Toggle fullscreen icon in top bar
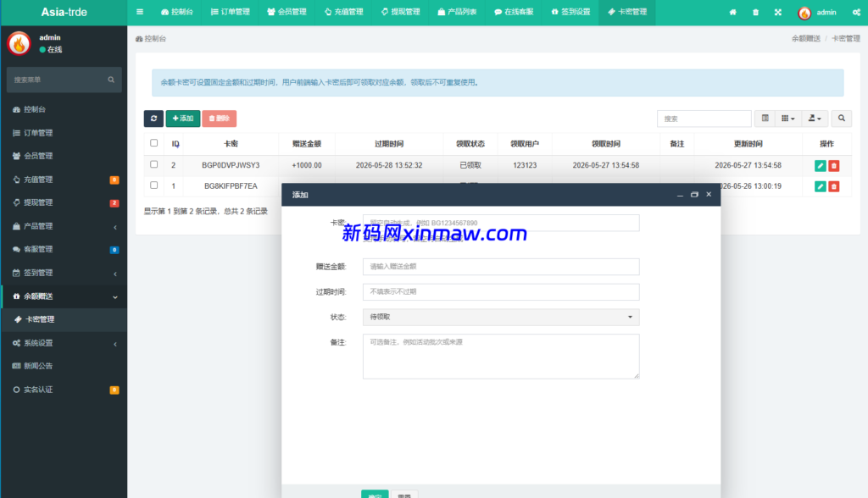 pyautogui.click(x=778, y=12)
